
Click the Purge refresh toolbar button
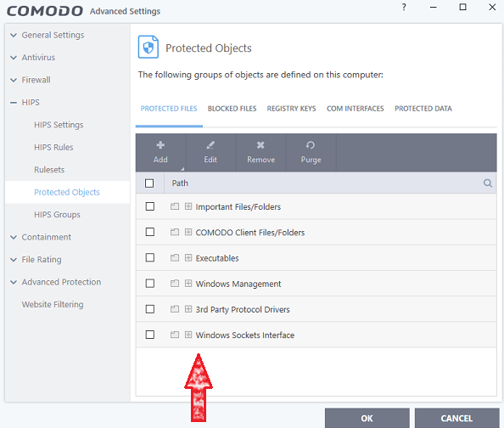tap(311, 153)
